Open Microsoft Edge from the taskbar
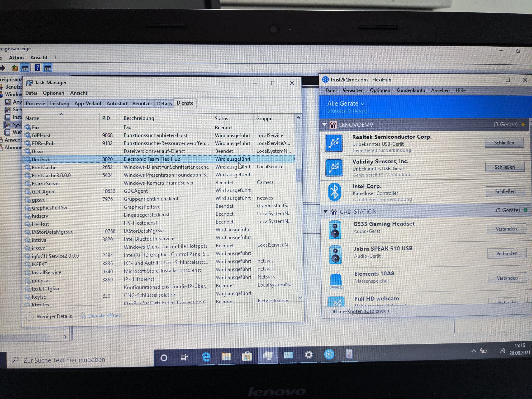The width and height of the screenshot is (532, 399). click(206, 357)
